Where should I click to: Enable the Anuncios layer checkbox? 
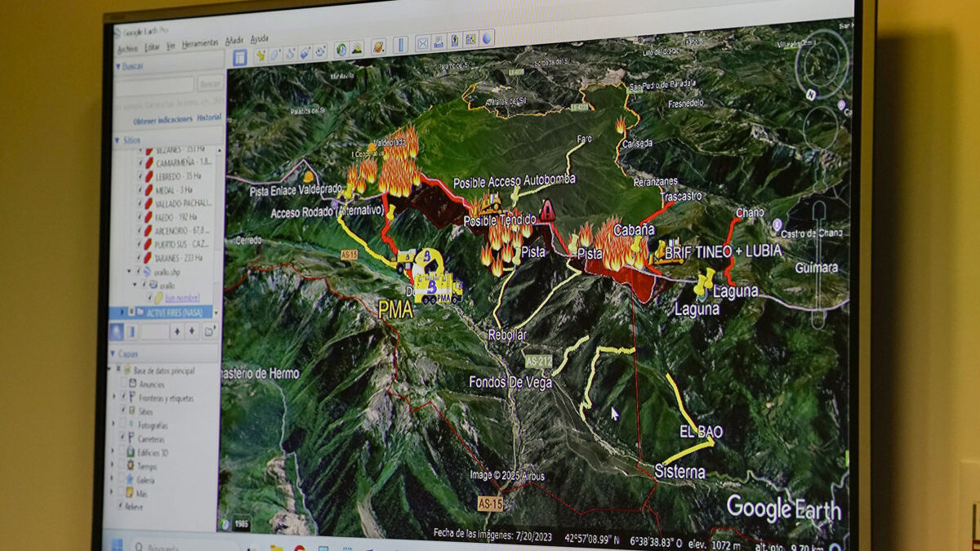[x=123, y=384]
